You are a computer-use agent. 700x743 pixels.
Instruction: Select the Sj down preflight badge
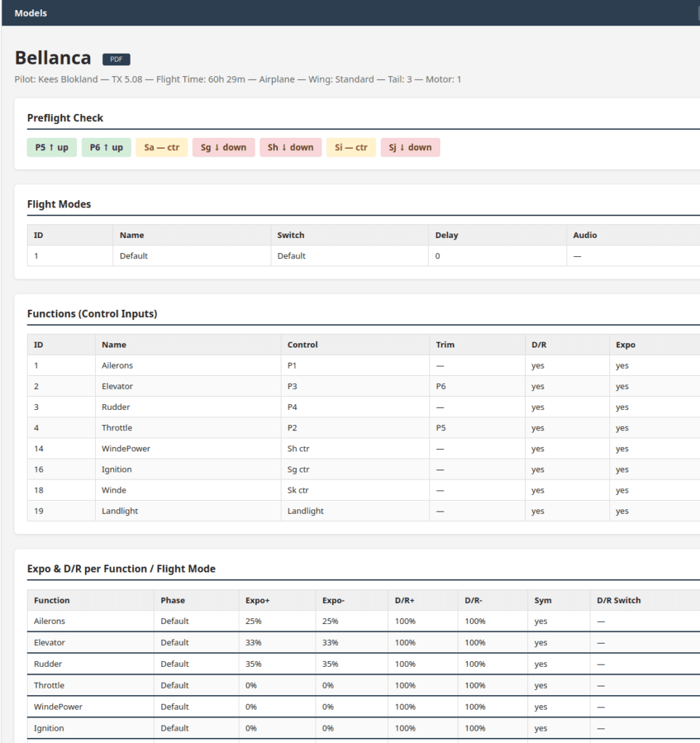410,147
